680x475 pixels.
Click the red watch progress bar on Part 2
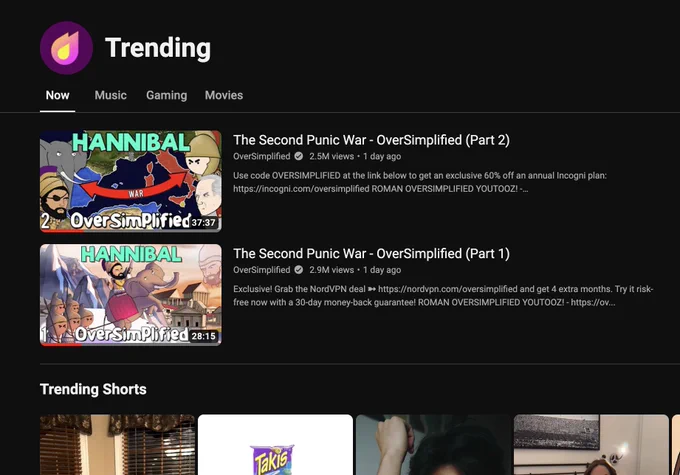coord(62,231)
